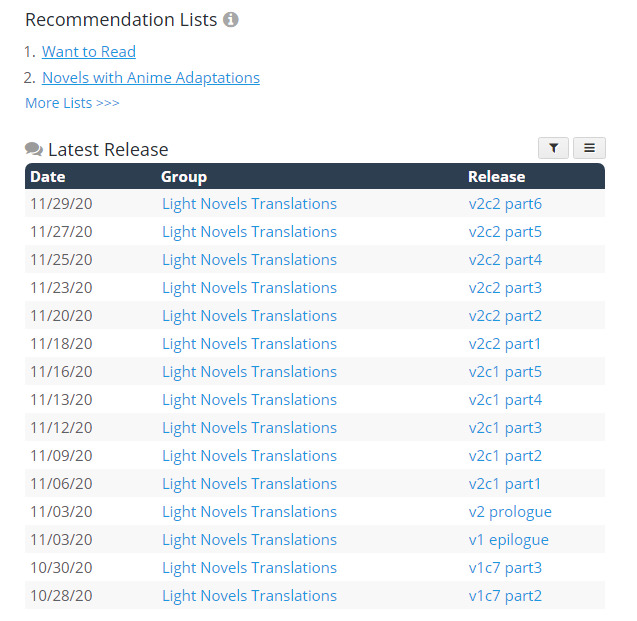The image size is (637, 621).
Task: Open the hamburger list menu button
Action: click(589, 148)
